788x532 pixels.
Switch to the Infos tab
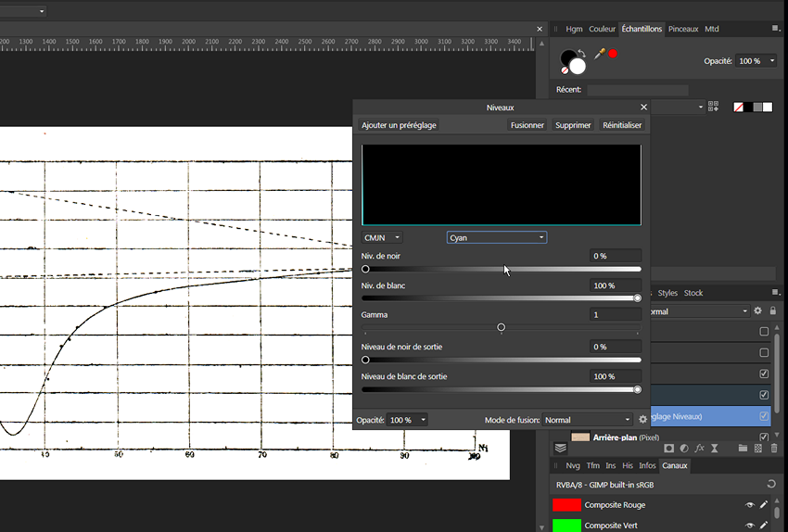tap(647, 465)
